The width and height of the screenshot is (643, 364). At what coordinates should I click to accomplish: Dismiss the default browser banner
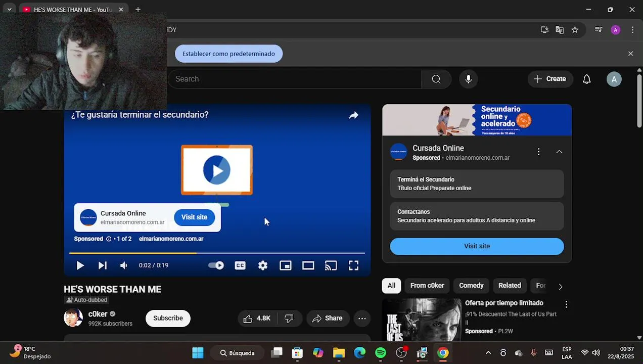click(630, 54)
